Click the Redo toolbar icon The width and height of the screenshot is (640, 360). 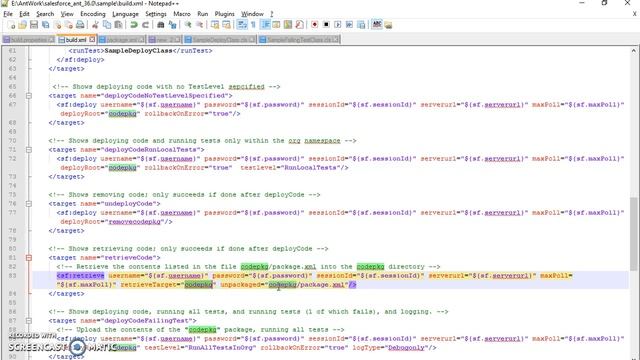coord(145,25)
